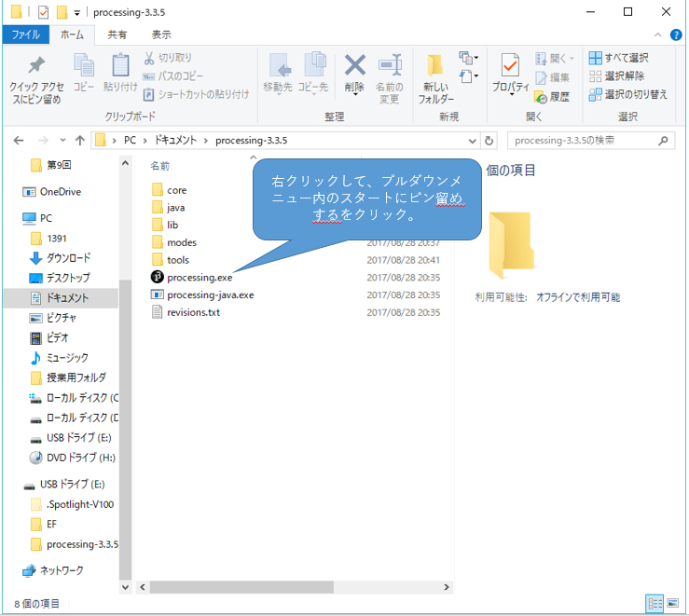The image size is (689, 616).
Task: Select Cut (切り取り) scissors icon
Action: (x=168, y=58)
